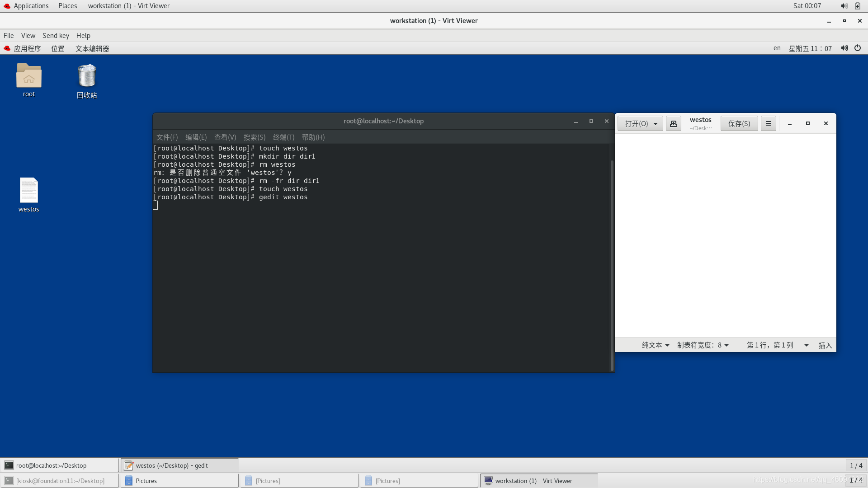Click host volume speaker icon
868x488 pixels.
(x=844, y=6)
